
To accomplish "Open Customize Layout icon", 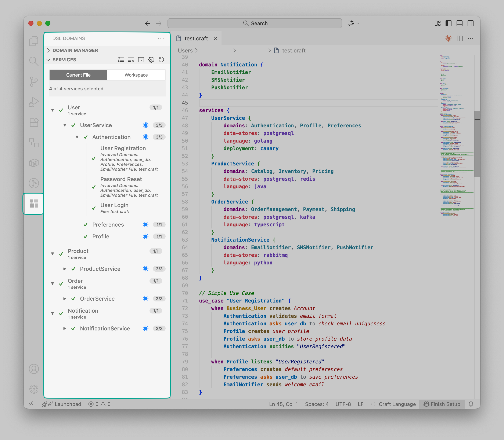I will (x=438, y=23).
